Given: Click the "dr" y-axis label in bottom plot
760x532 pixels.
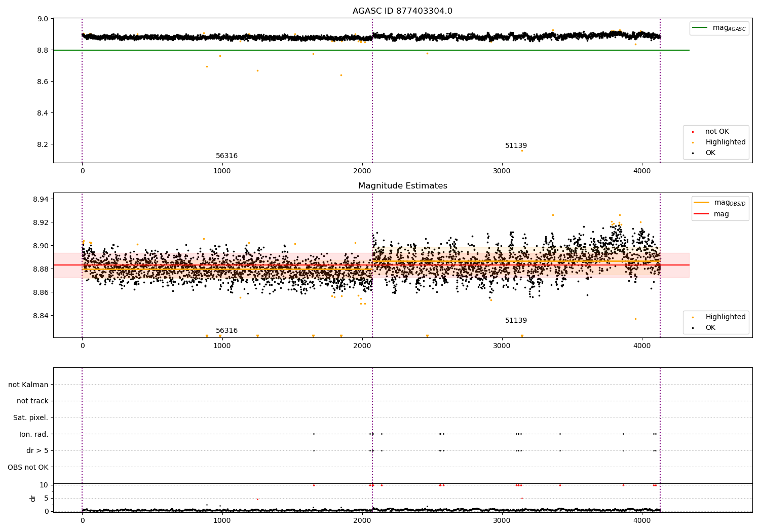Looking at the screenshot, I should (33, 499).
